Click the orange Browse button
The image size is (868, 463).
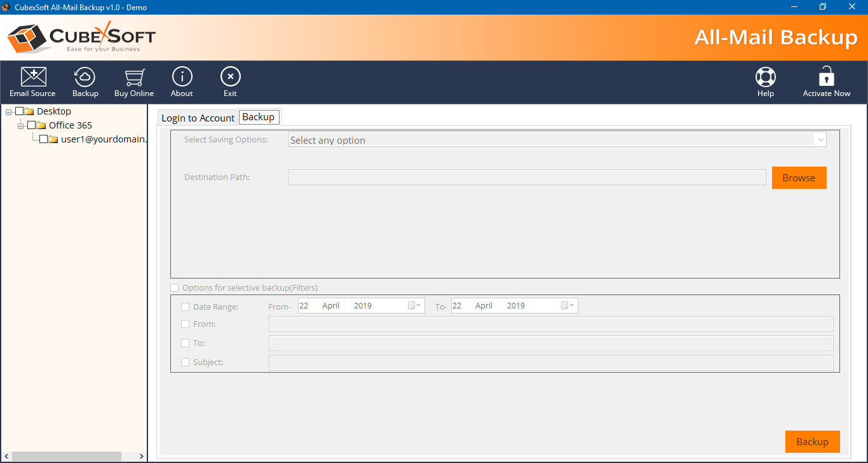[799, 178]
